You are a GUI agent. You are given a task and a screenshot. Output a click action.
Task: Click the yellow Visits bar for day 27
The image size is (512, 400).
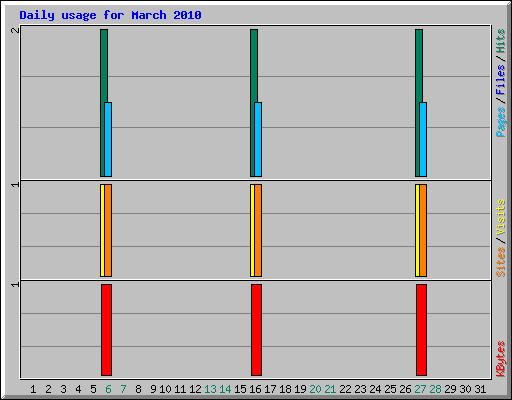coord(417,230)
